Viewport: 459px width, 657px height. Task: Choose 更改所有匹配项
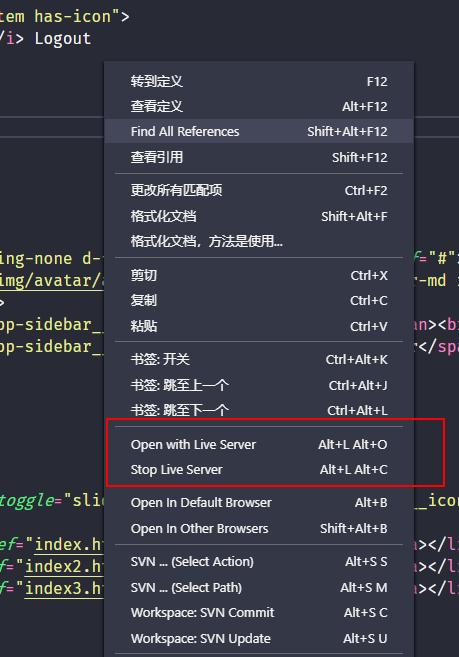[x=259, y=191]
